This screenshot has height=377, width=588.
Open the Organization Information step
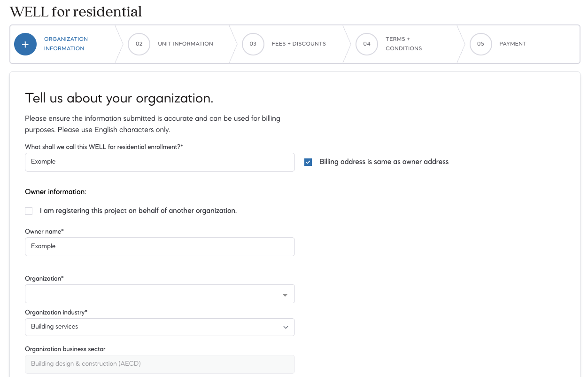[66, 44]
